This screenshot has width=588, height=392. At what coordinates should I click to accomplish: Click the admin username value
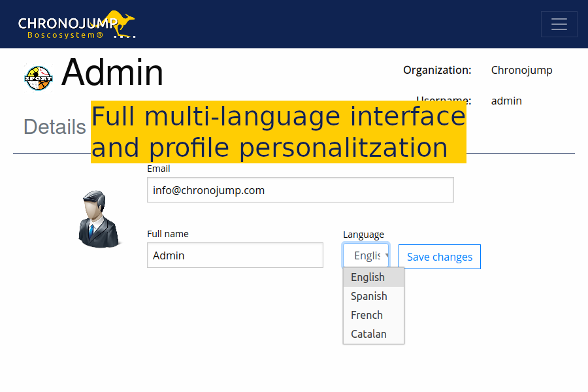[x=506, y=101]
